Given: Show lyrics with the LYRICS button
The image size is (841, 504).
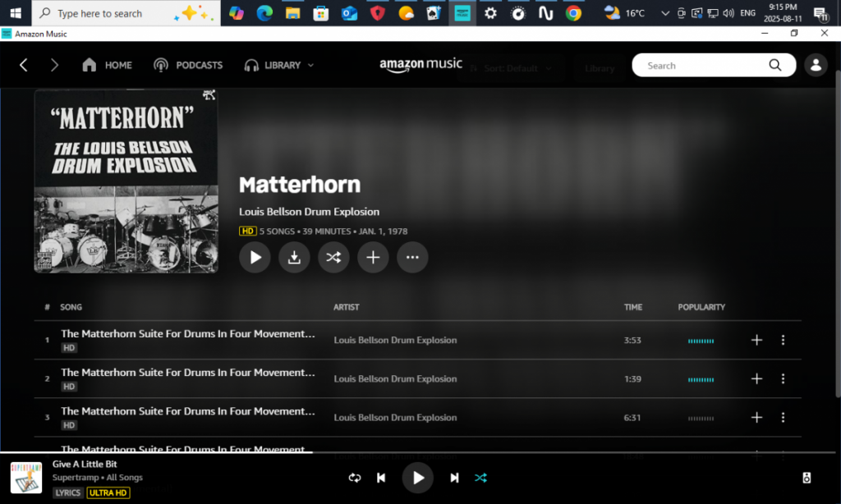Looking at the screenshot, I should [x=68, y=493].
